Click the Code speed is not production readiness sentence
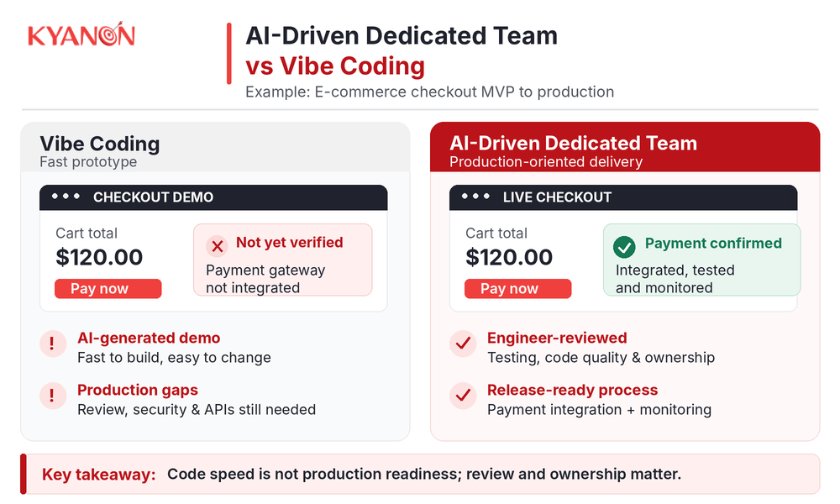Image resolution: width=840 pixels, height=504 pixels. (x=424, y=474)
